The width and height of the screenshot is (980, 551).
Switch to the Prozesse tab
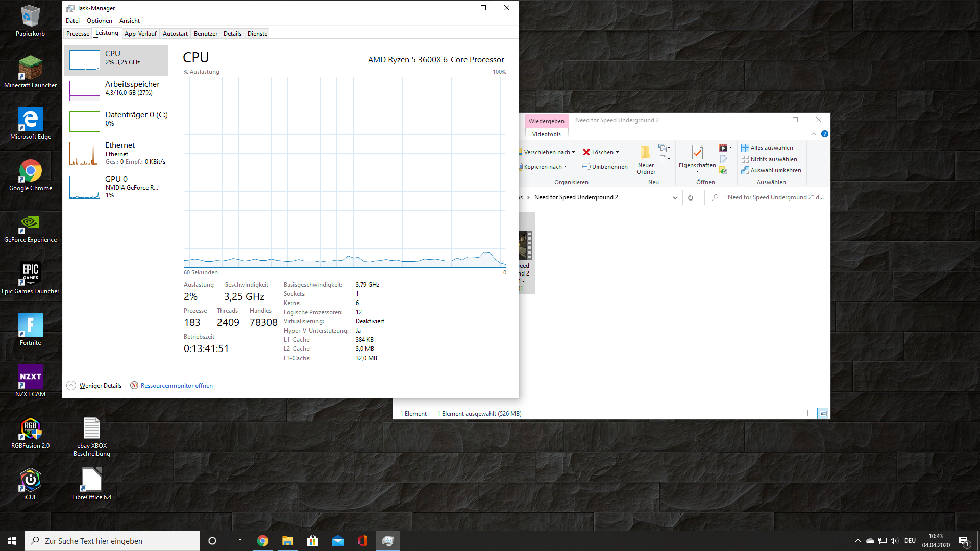(x=78, y=34)
